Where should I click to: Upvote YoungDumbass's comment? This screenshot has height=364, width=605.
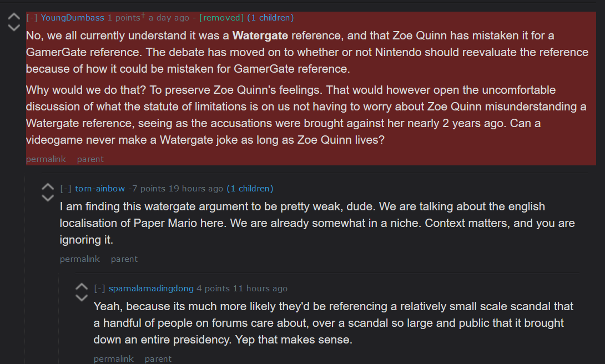(x=14, y=17)
